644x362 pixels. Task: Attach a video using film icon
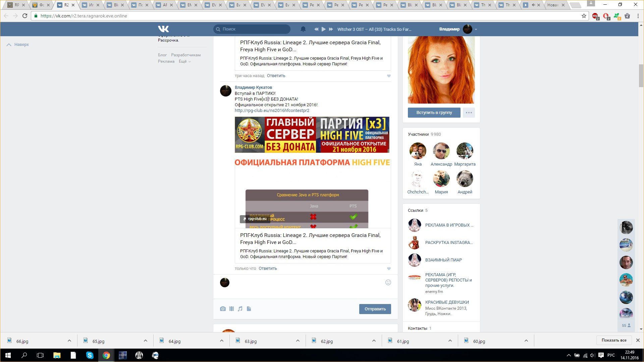point(231,309)
